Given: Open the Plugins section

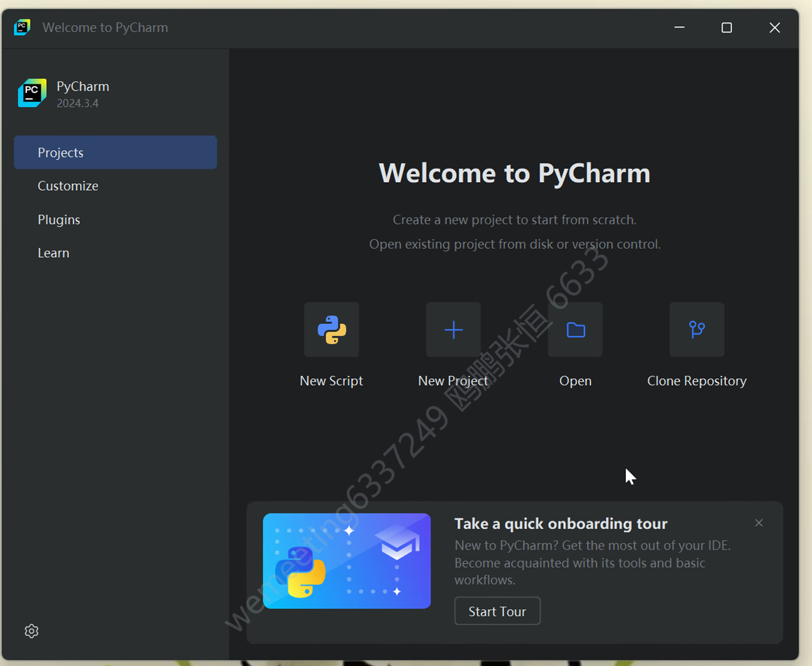Looking at the screenshot, I should [59, 219].
